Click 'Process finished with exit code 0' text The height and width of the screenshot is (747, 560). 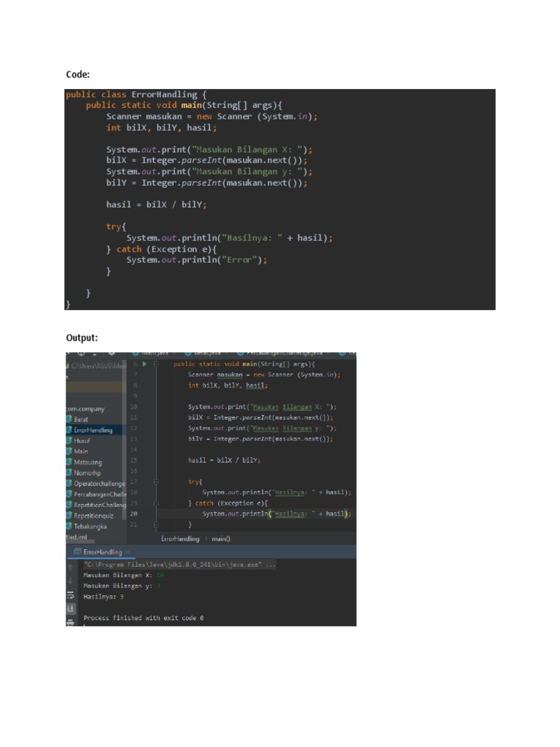point(144,618)
